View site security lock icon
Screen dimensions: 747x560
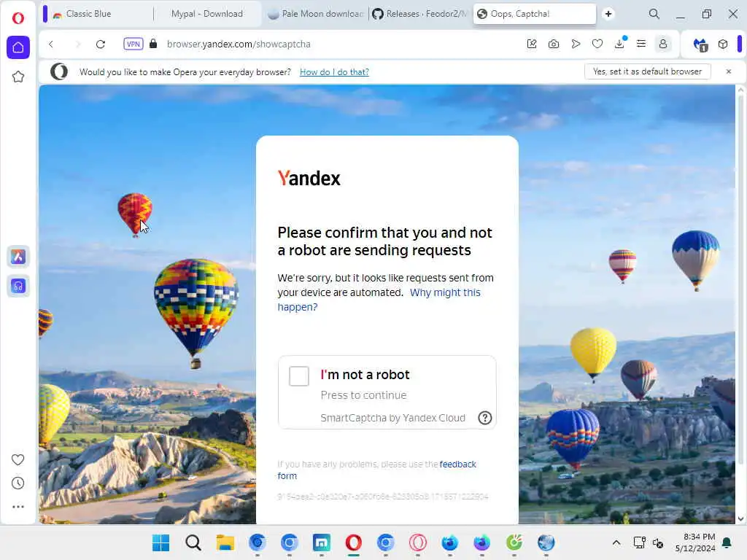[x=153, y=44]
